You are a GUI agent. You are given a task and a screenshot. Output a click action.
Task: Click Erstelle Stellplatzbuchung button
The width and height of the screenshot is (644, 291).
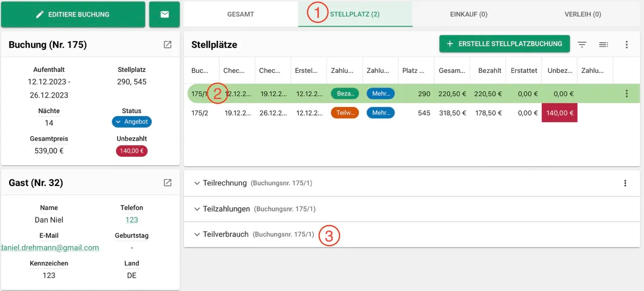pos(504,44)
